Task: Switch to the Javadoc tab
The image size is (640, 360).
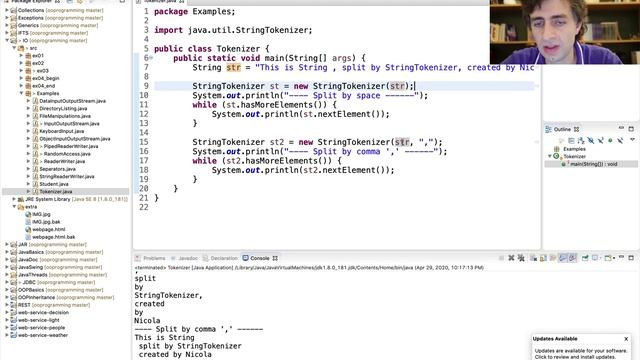Action: [x=188, y=258]
